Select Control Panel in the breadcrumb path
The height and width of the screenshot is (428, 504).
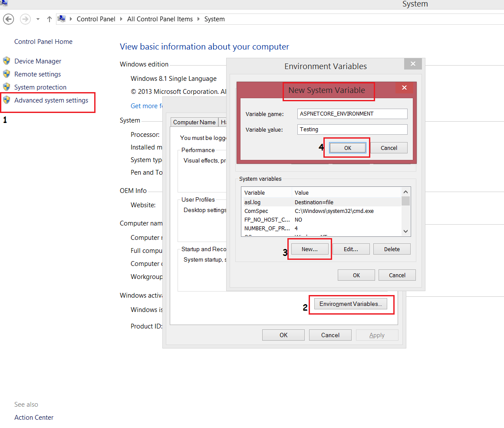(96, 19)
